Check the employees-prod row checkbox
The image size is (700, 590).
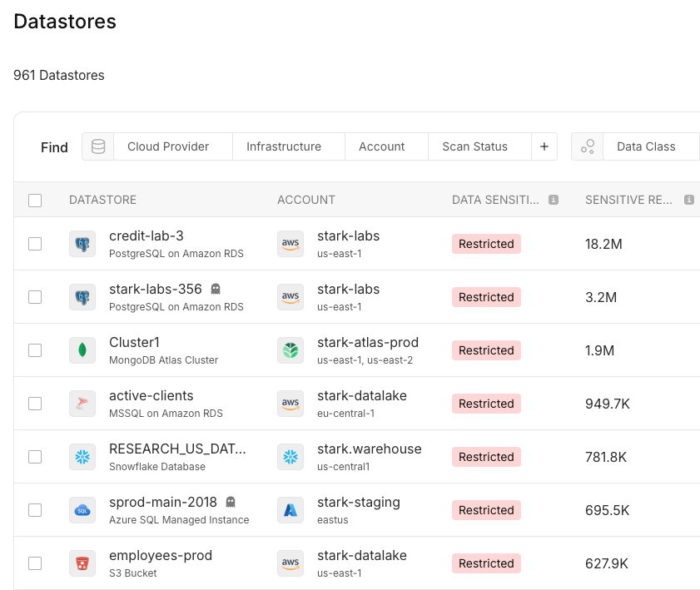35,563
